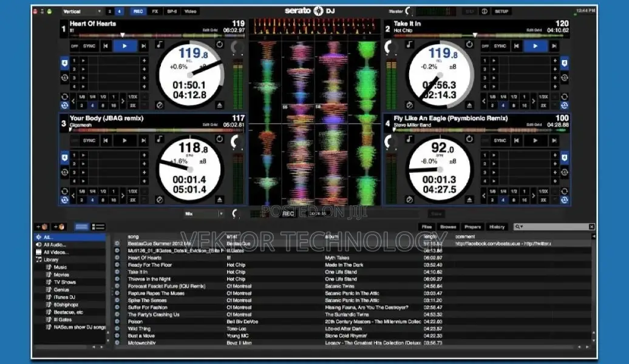Toggle keylock music note on deck 4

click(x=409, y=139)
